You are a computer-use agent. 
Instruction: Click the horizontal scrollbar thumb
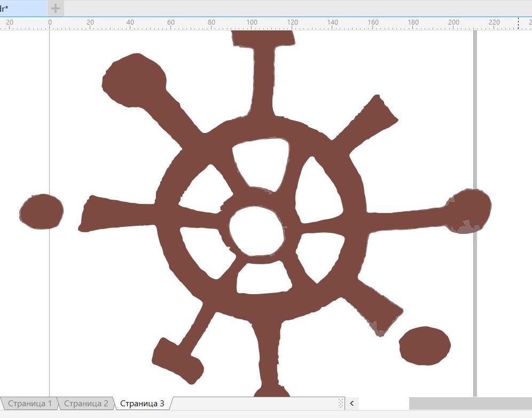[470, 404]
